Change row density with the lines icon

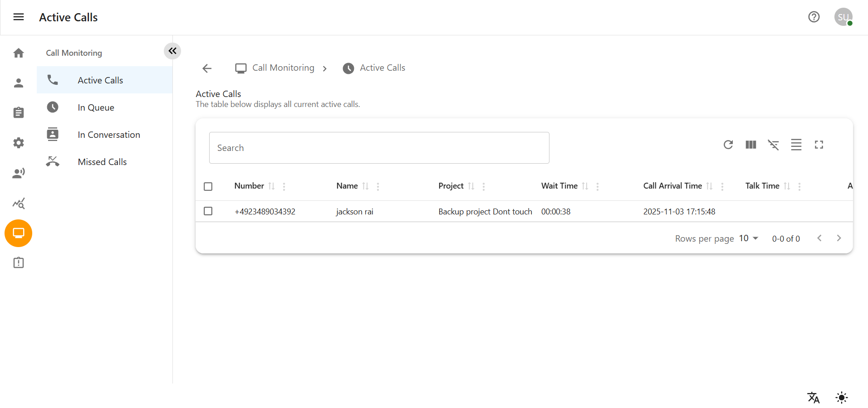coord(796,145)
